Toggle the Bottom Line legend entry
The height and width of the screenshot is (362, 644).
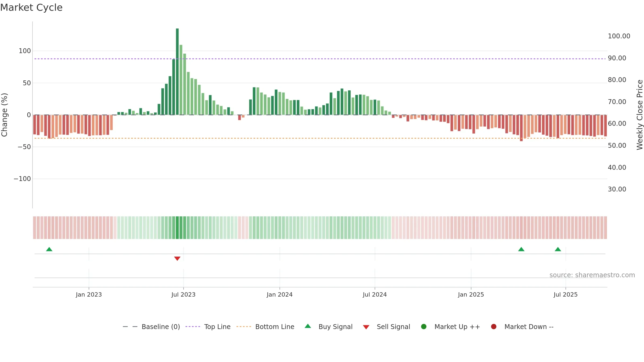tap(265, 327)
